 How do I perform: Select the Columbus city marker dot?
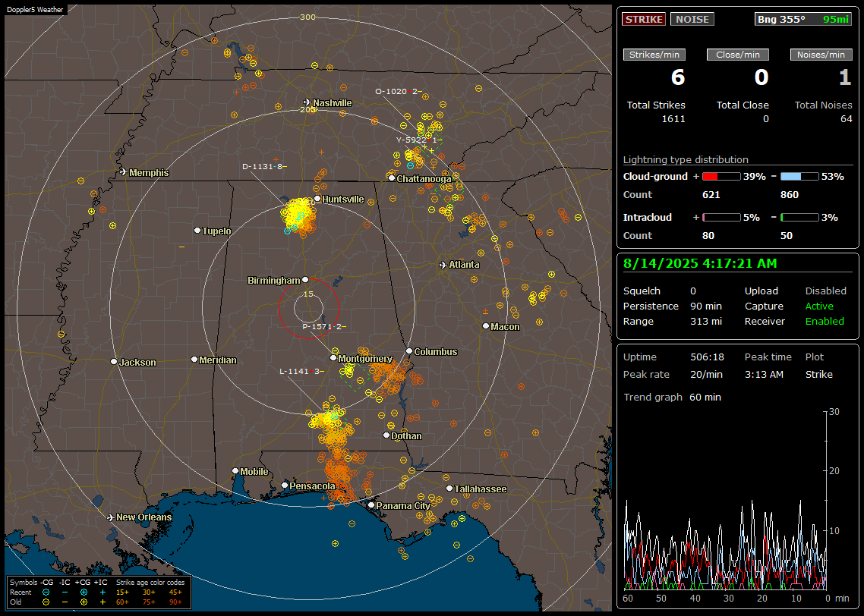(x=409, y=350)
